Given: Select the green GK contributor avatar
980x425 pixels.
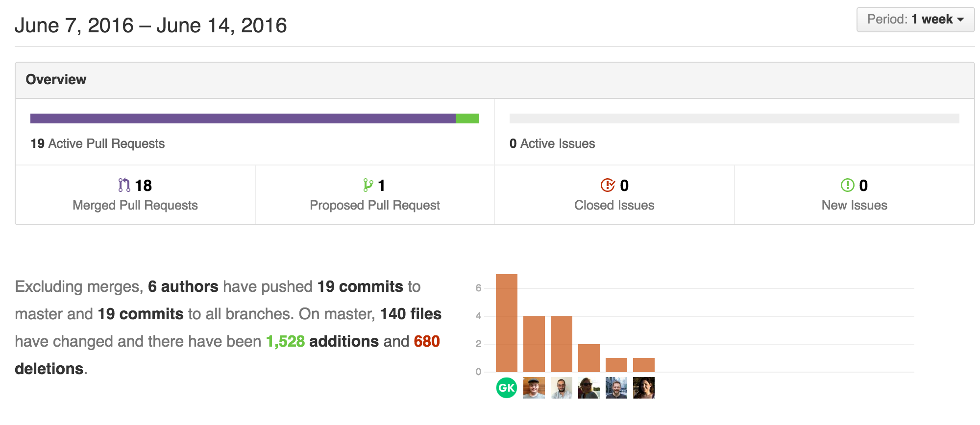Looking at the screenshot, I should coord(506,388).
